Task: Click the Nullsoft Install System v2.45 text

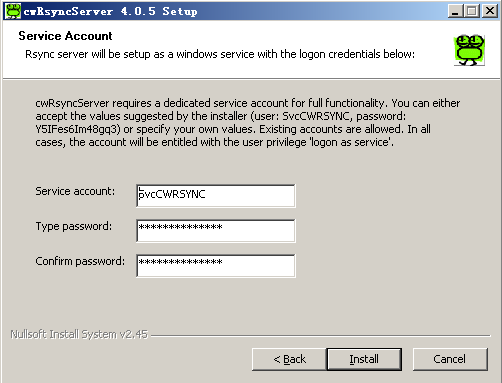Action: click(x=79, y=334)
